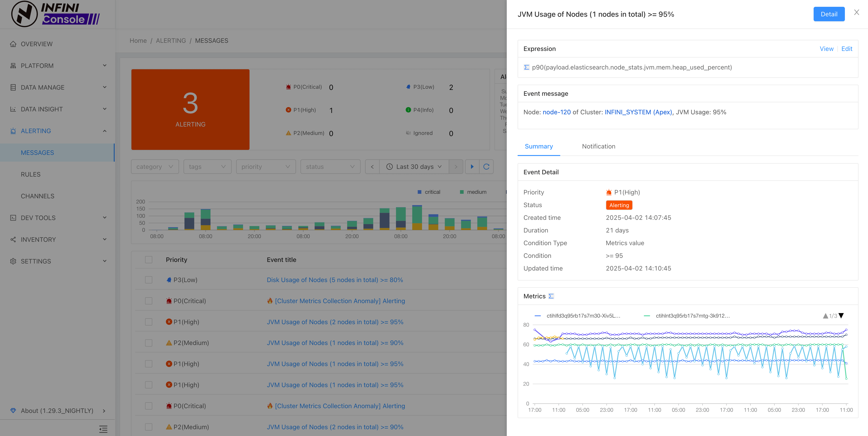
Task: Open the RULES submenu item
Action: pos(31,174)
